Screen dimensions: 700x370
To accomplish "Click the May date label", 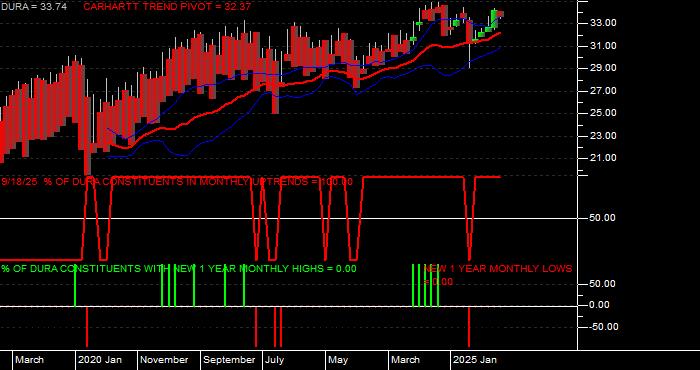I will pyautogui.click(x=338, y=360).
